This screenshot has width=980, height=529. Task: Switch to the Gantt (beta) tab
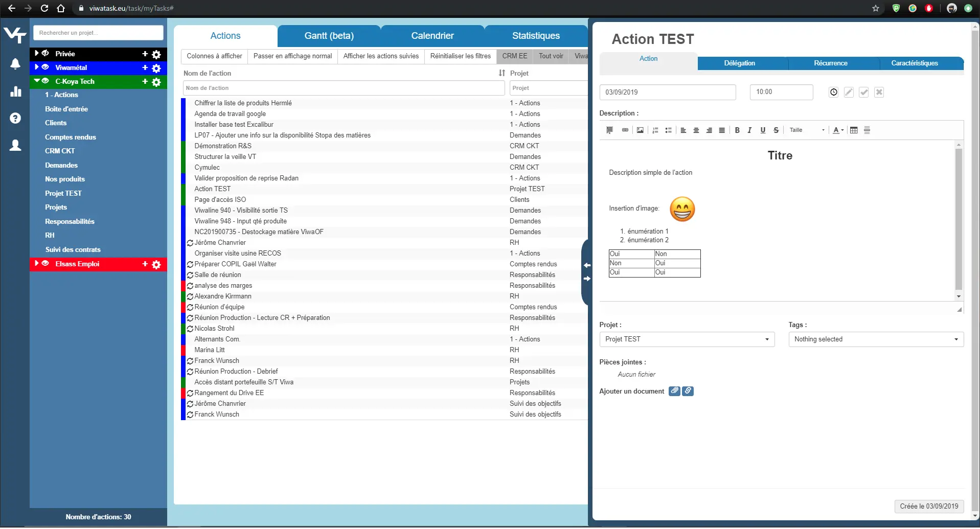(x=329, y=36)
